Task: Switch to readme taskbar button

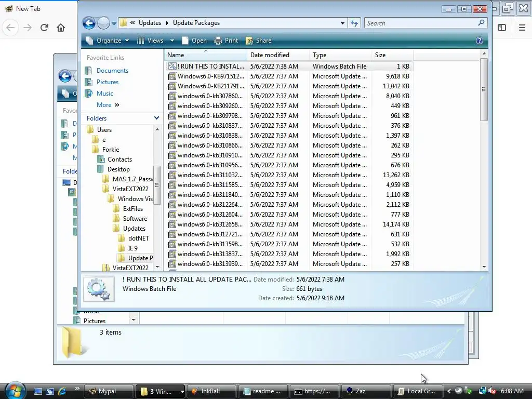Action: point(263,391)
